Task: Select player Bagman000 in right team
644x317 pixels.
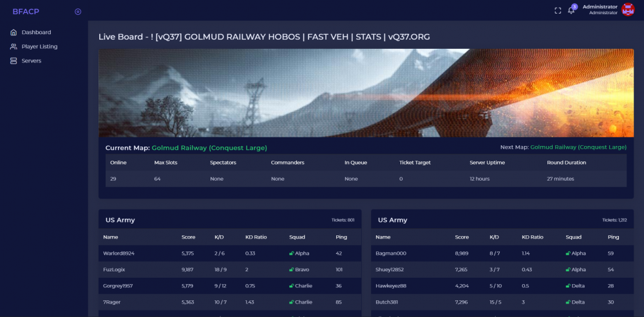Action: click(x=390, y=253)
